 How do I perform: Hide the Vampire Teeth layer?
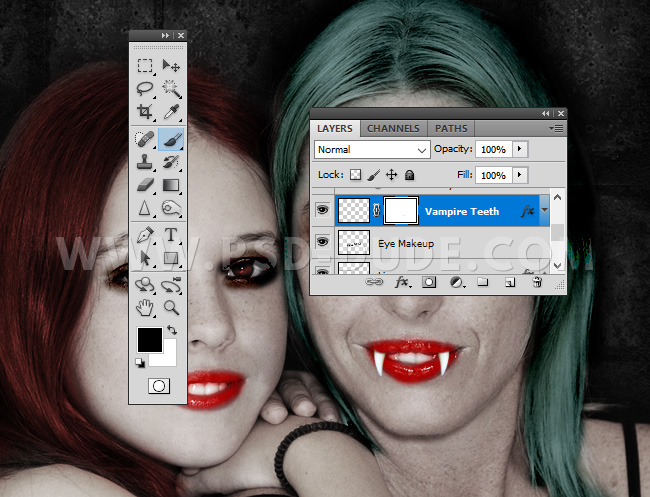tap(323, 210)
